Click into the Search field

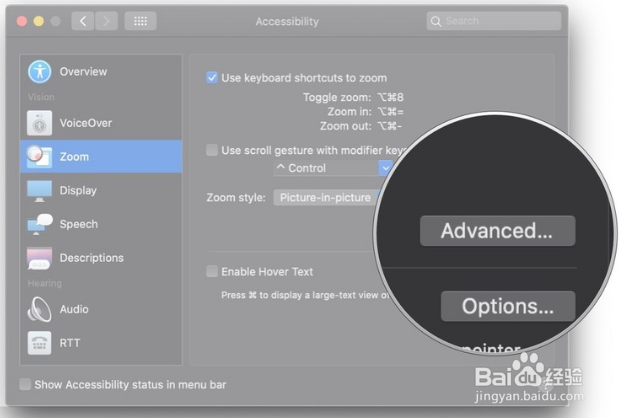[x=493, y=21]
